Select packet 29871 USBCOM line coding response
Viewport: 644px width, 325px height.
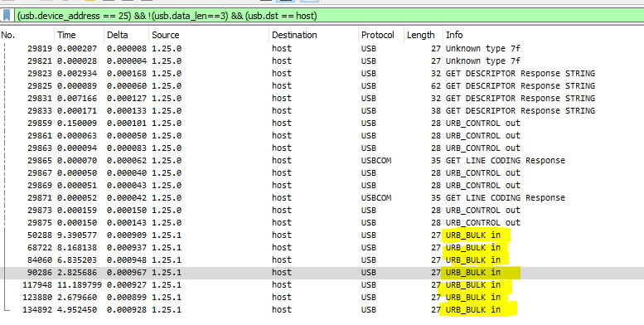pos(322,197)
